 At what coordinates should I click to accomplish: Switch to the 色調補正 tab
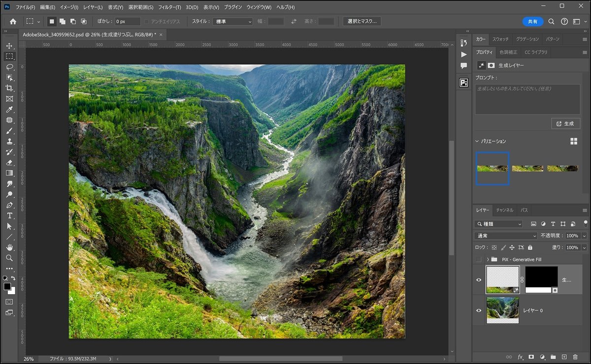tap(508, 52)
